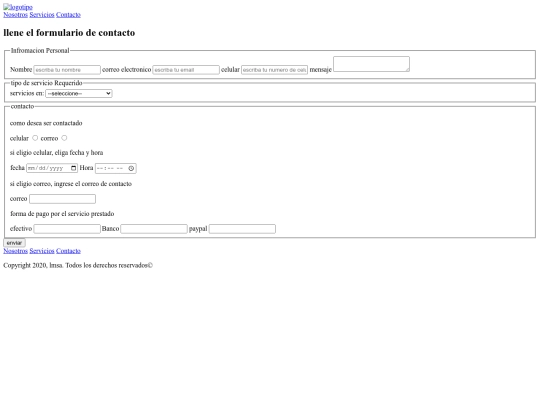Viewport: 540px width, 405px height.
Task: Open Contacto link in top navigation
Action: tap(68, 14)
